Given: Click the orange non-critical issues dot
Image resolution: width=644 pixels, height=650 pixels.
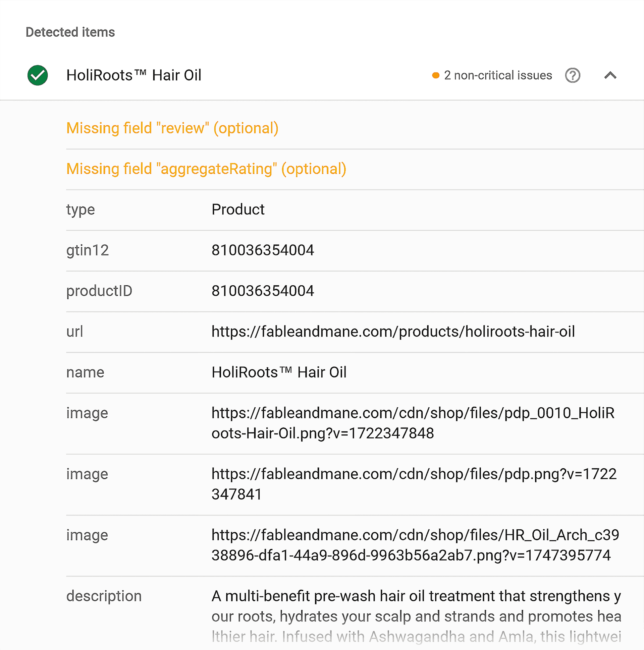Looking at the screenshot, I should coord(435,75).
